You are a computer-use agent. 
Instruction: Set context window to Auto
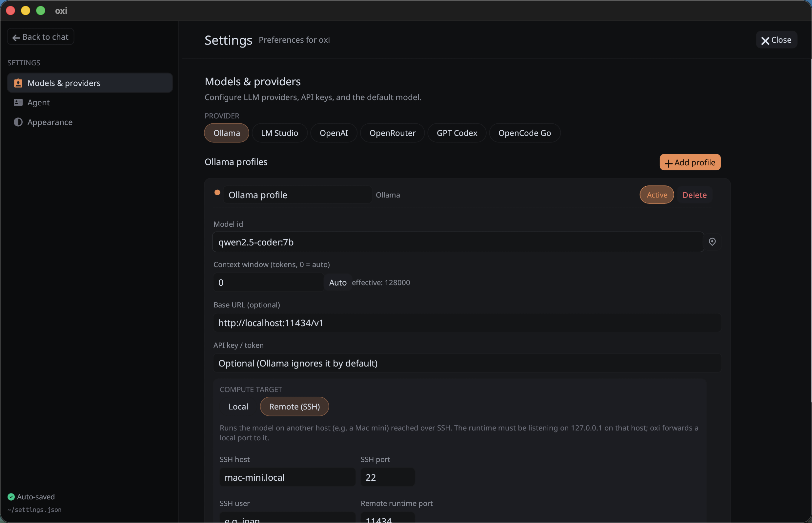click(x=337, y=282)
